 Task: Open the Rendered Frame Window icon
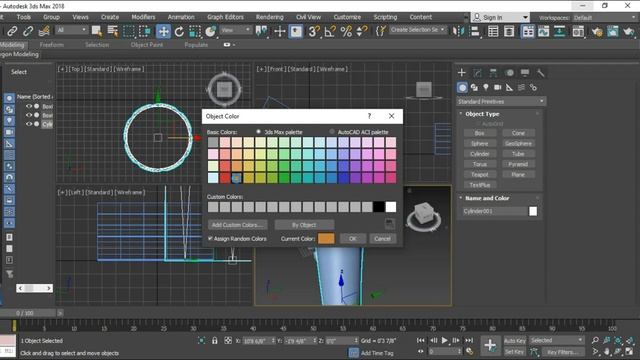pyautogui.click(x=613, y=31)
